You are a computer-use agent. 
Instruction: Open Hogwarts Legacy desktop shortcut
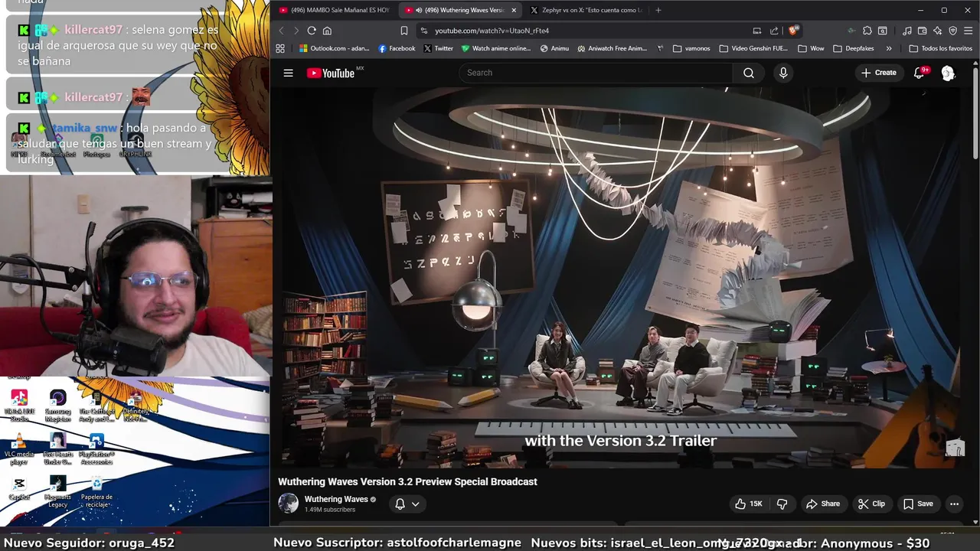click(57, 492)
